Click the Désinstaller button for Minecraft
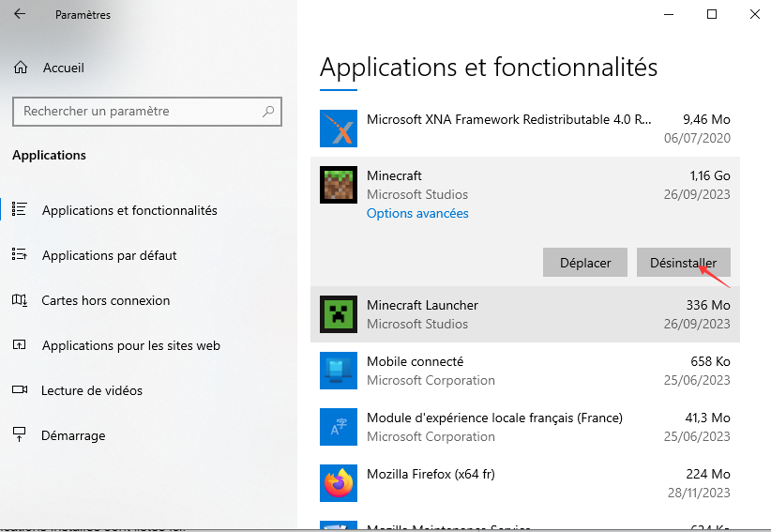This screenshot has width=771, height=532. pos(684,263)
